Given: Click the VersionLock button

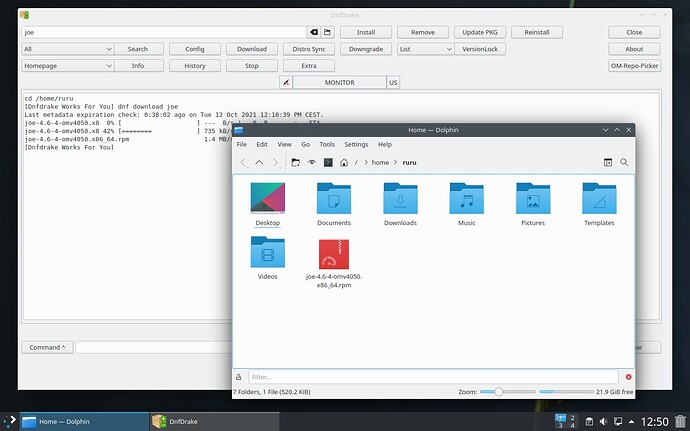Looking at the screenshot, I should [480, 49].
